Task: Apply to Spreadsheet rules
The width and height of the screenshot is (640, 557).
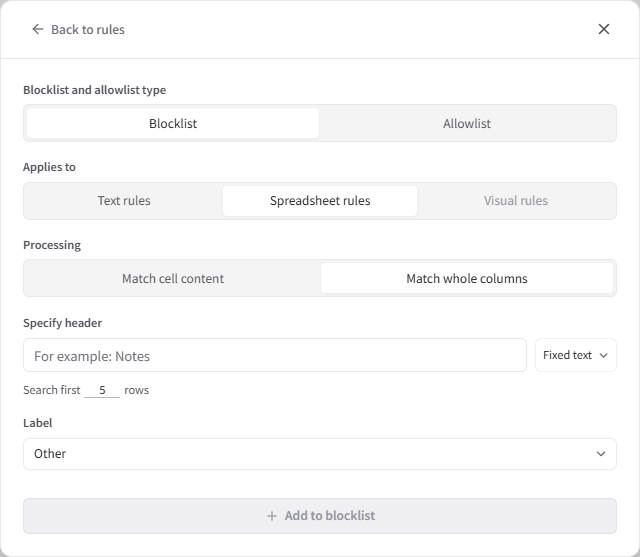Action: coord(320,201)
